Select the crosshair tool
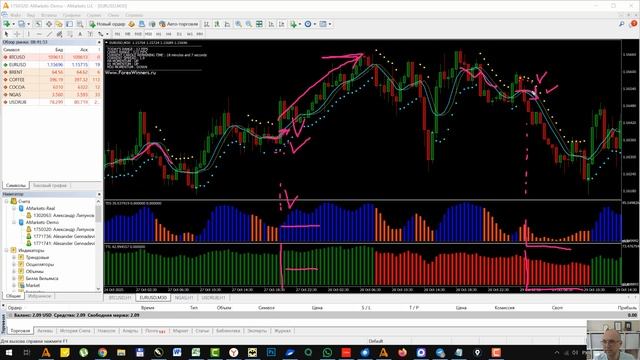The height and width of the screenshot is (360, 640). point(17,34)
